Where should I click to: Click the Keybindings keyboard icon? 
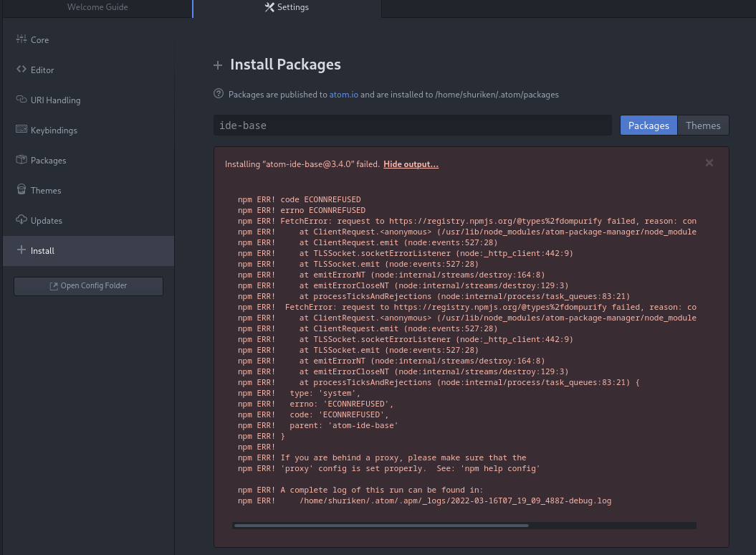click(x=21, y=129)
